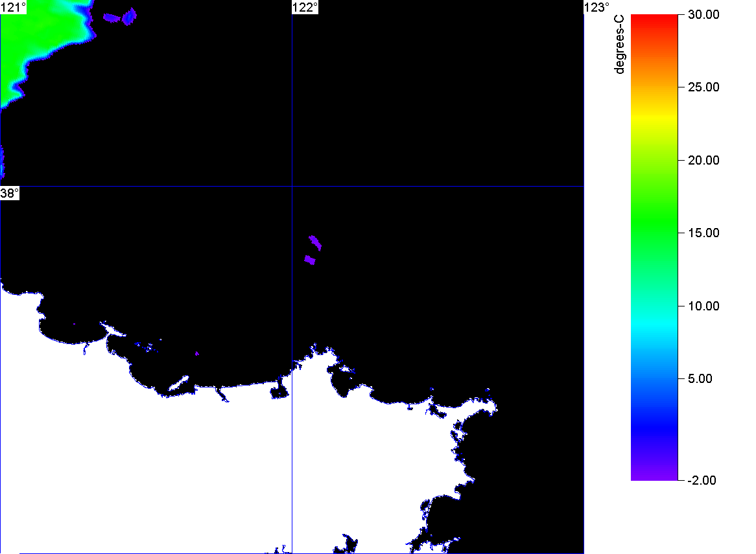This screenshot has width=756, height=554.
Task: Click the 30.00 colorbar value
Action: pos(703,14)
